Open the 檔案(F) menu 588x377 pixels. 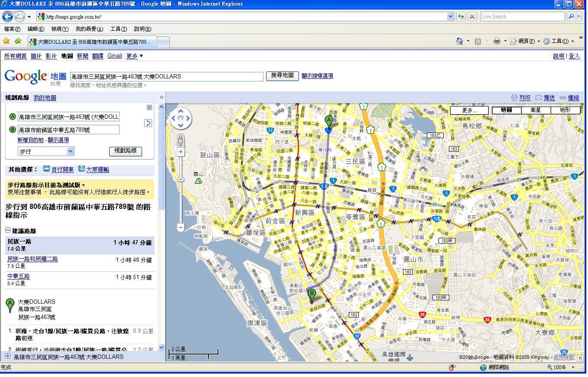tap(12, 29)
